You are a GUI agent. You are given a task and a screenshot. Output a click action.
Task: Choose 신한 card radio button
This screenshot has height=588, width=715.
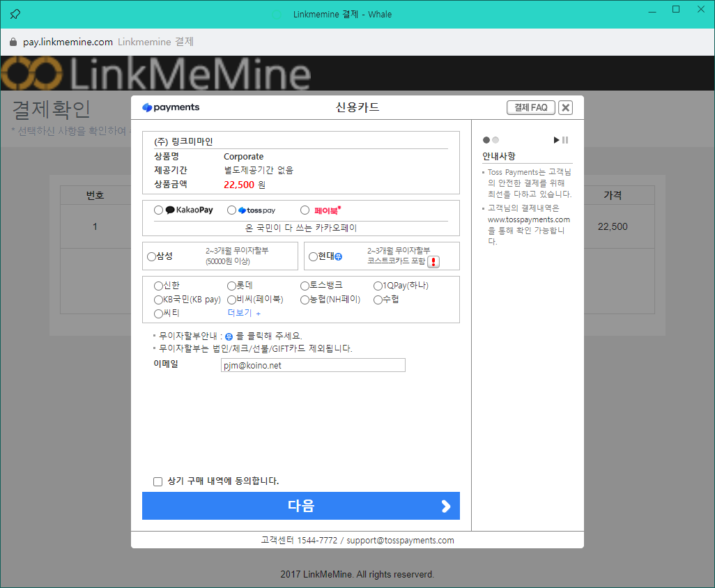(x=158, y=286)
